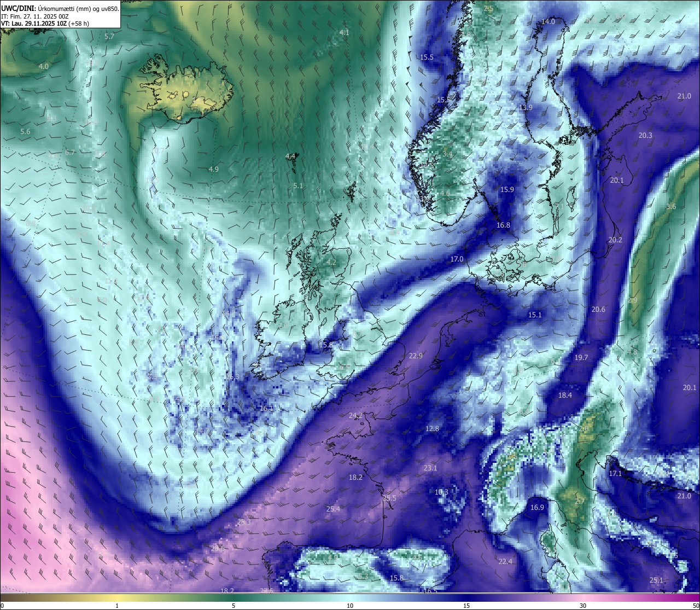Click the 15.5 value off Norway's coast
The image size is (700, 610).
(427, 57)
